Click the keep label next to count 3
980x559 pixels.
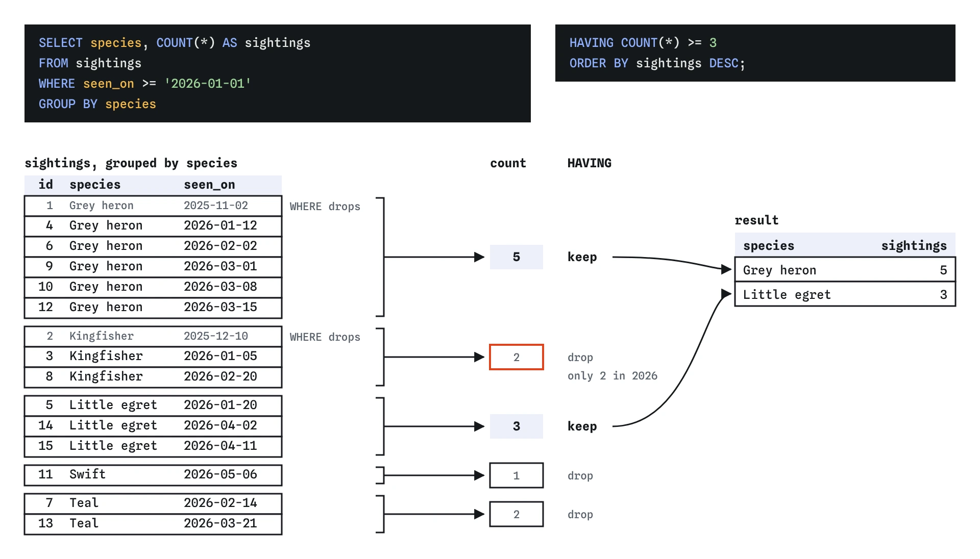[582, 426]
